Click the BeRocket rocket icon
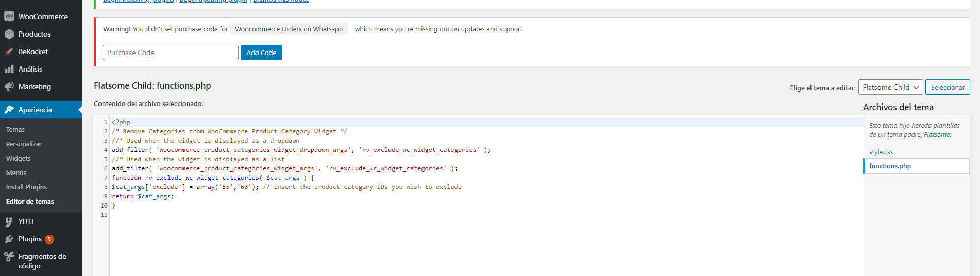Image resolution: width=980 pixels, height=276 pixels. coord(9,51)
